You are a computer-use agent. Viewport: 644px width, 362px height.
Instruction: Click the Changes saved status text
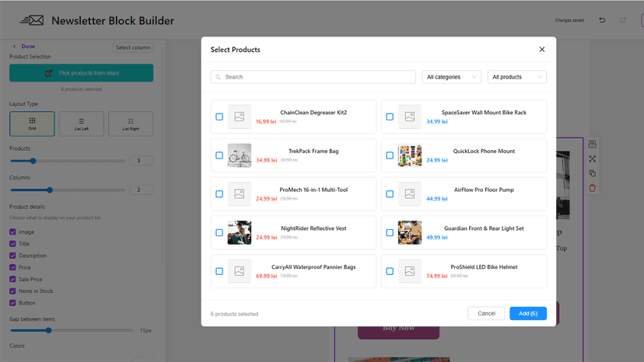click(569, 20)
